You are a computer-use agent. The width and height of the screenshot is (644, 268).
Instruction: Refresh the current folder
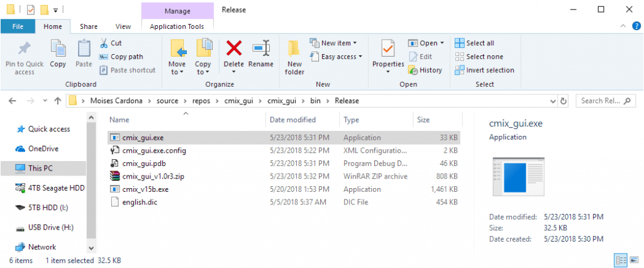[x=563, y=101]
